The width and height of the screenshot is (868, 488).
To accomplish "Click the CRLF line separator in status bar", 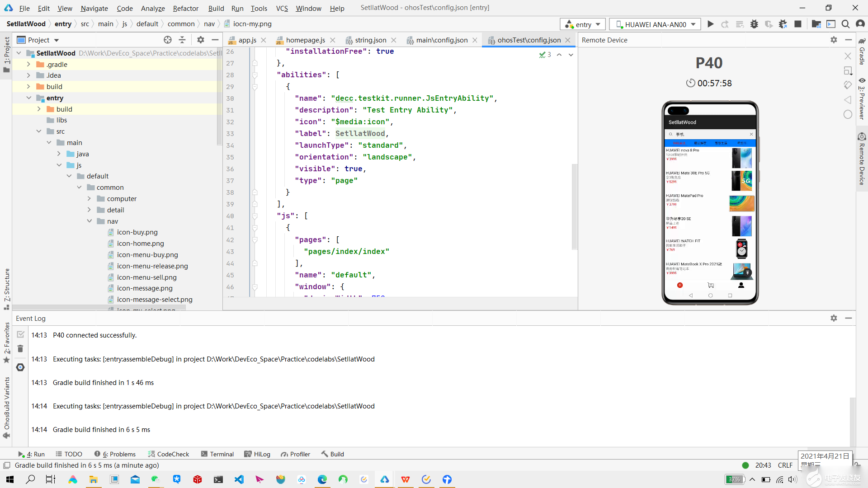I will [x=785, y=465].
